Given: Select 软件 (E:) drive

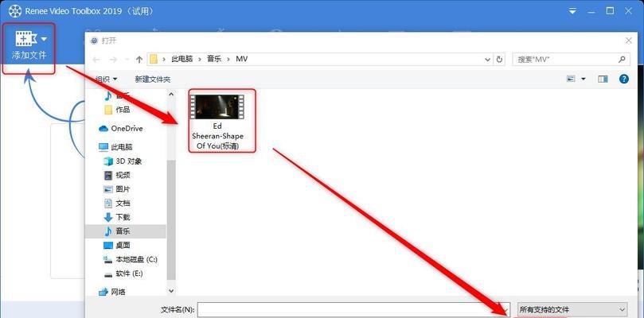Looking at the screenshot, I should [x=130, y=273].
